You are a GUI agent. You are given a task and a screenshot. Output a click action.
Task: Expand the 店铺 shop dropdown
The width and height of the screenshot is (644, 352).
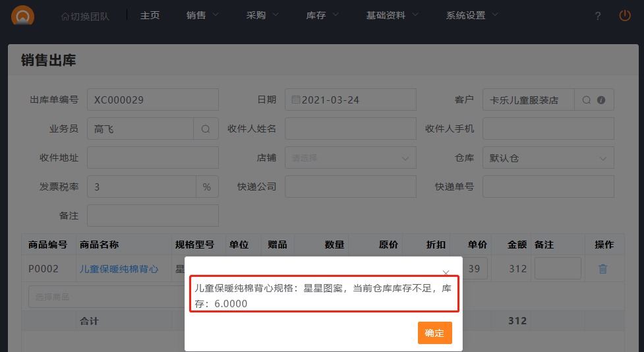(x=350, y=158)
